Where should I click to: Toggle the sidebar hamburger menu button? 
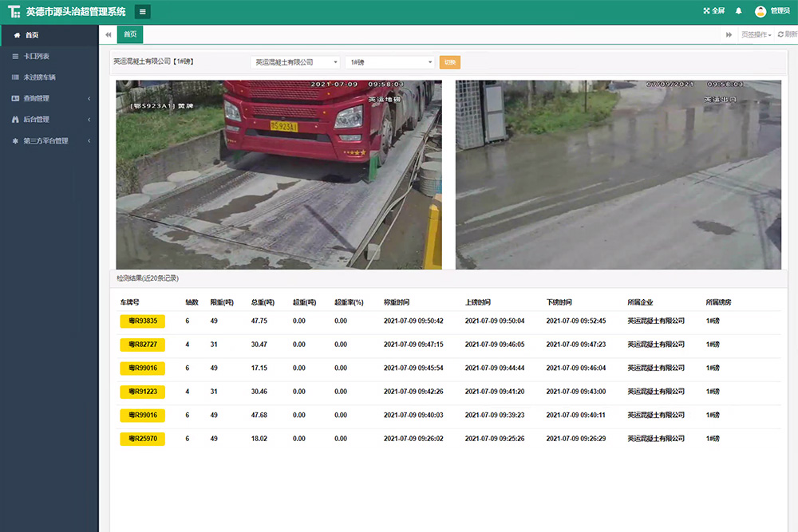pos(142,11)
